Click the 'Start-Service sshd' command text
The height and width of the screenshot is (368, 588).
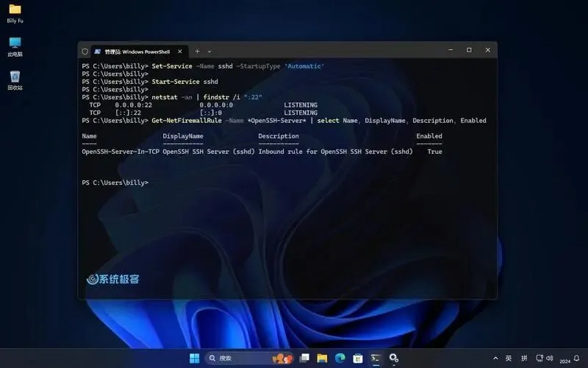pyautogui.click(x=184, y=82)
